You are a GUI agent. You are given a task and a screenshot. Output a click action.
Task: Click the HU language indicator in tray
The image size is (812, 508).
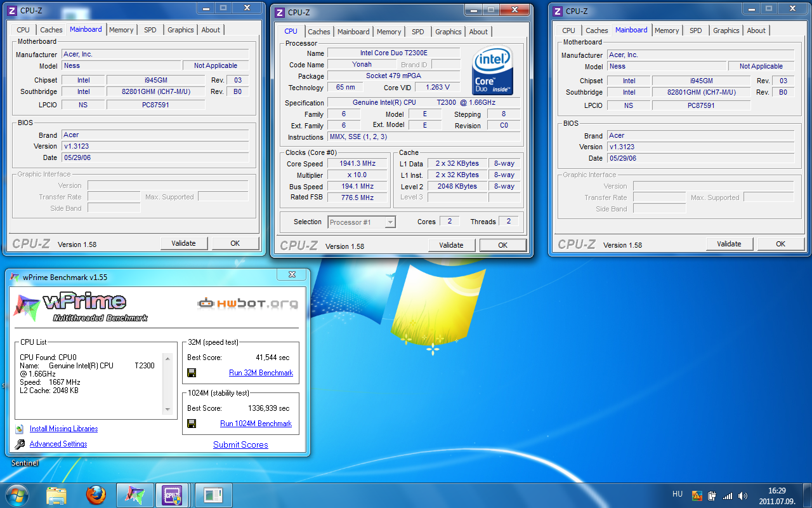(x=678, y=494)
